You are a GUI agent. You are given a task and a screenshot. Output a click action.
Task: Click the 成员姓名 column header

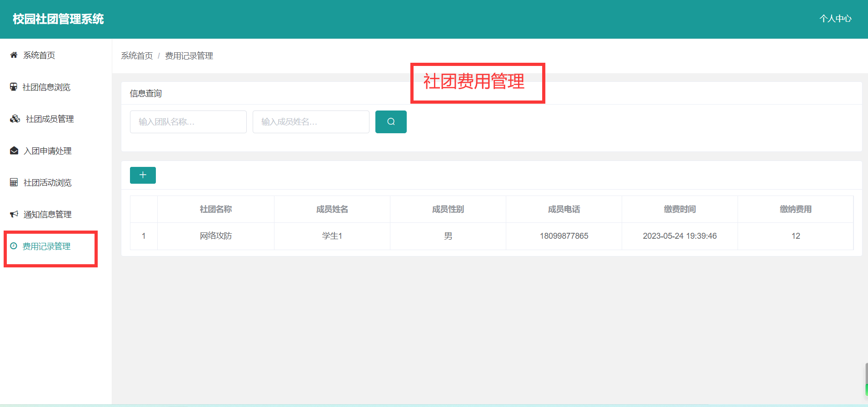click(332, 209)
